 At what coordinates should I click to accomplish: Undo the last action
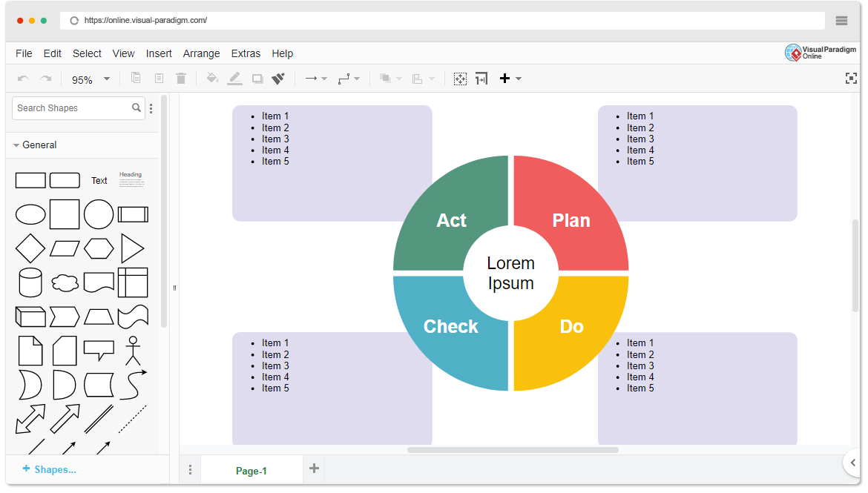(x=23, y=79)
